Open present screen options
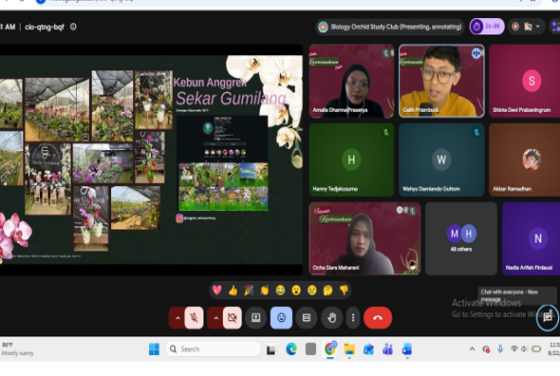560x376 pixels. coord(256,317)
